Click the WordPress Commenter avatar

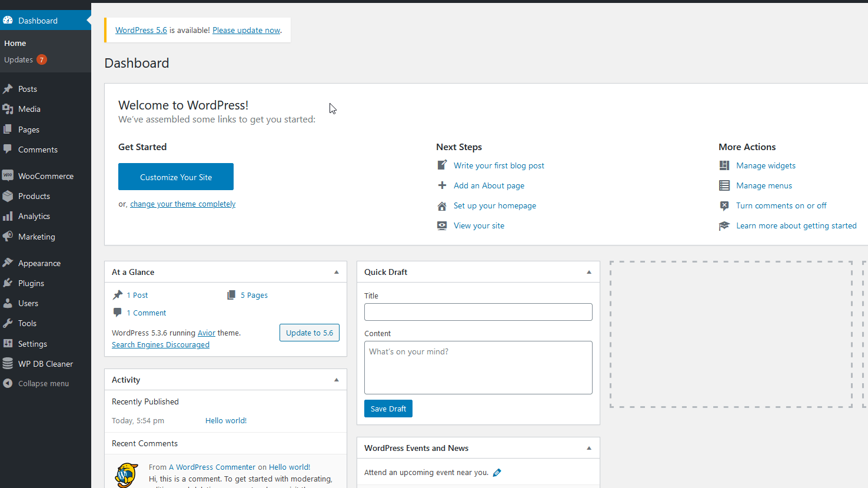pos(126,475)
